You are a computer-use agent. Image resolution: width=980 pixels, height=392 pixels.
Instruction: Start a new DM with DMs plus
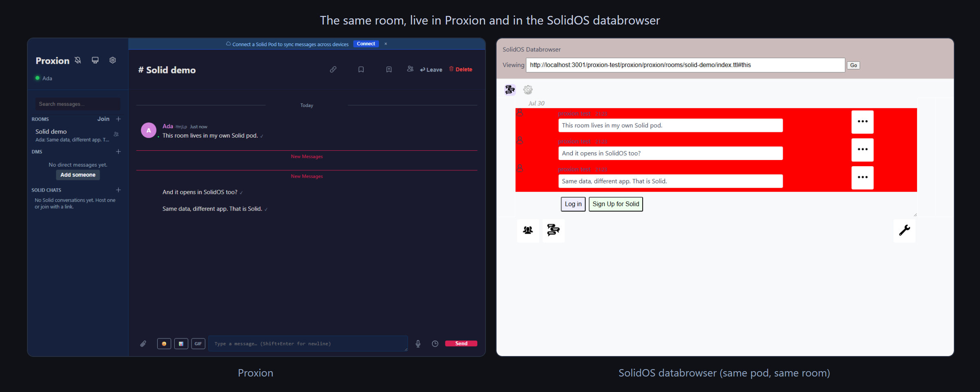click(118, 151)
